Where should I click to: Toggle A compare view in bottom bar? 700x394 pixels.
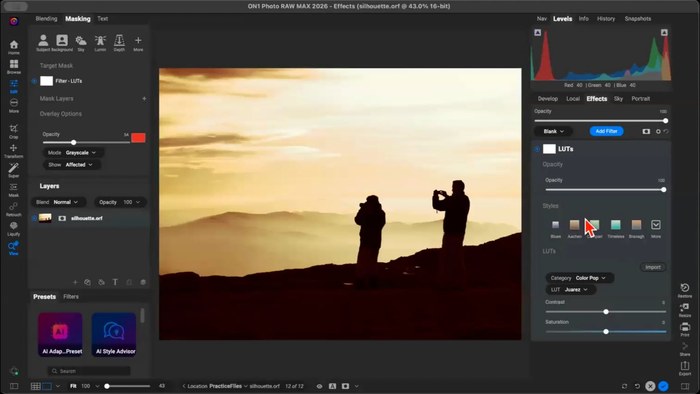click(x=333, y=386)
